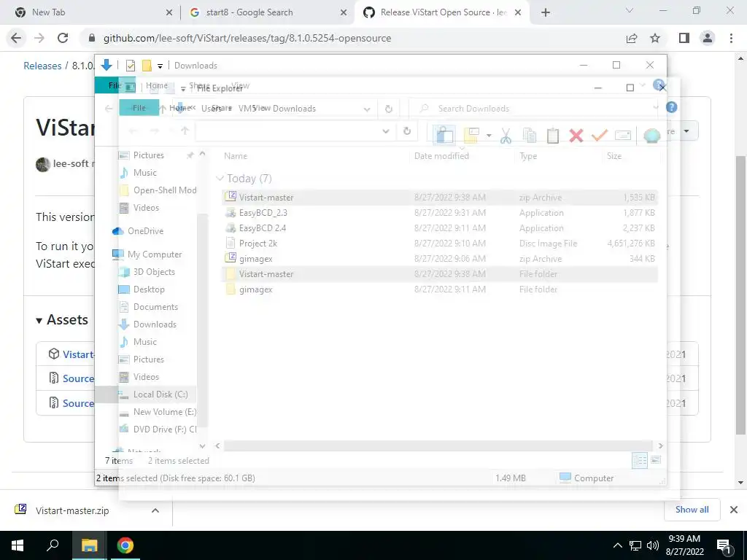This screenshot has height=560, width=747.
Task: Open the Chrome profile menu
Action: (708, 38)
